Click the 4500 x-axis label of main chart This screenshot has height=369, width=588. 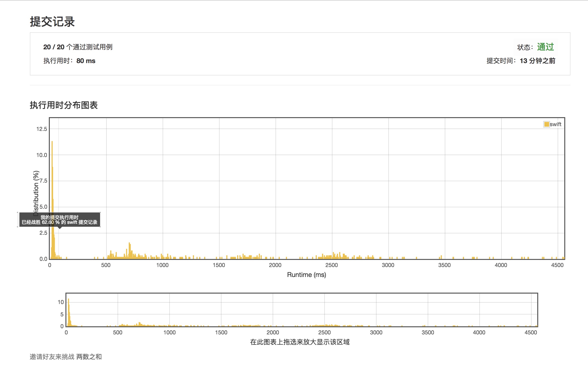pyautogui.click(x=557, y=265)
